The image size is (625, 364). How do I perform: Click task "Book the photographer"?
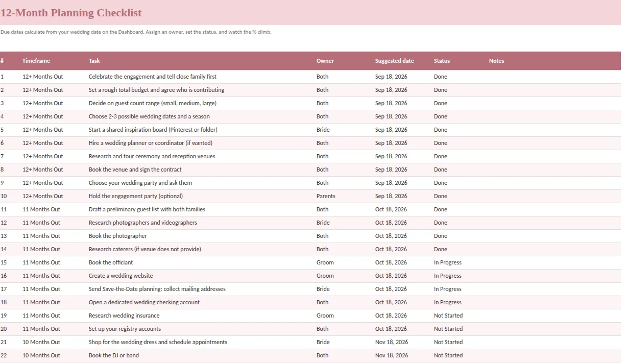click(x=118, y=236)
